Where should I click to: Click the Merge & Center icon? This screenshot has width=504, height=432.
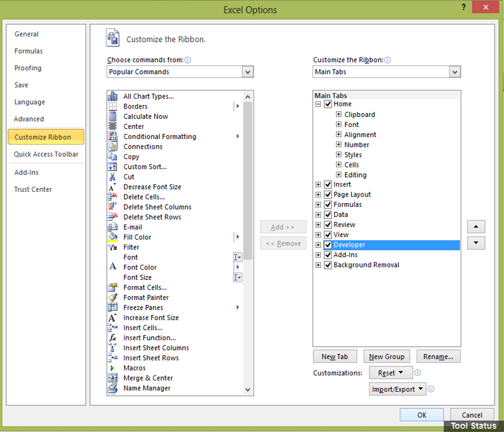113,378
